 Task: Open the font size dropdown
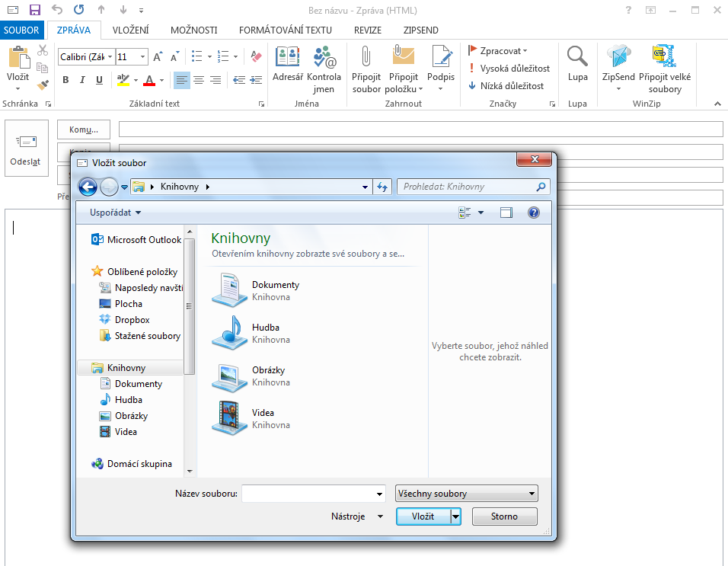click(x=142, y=57)
